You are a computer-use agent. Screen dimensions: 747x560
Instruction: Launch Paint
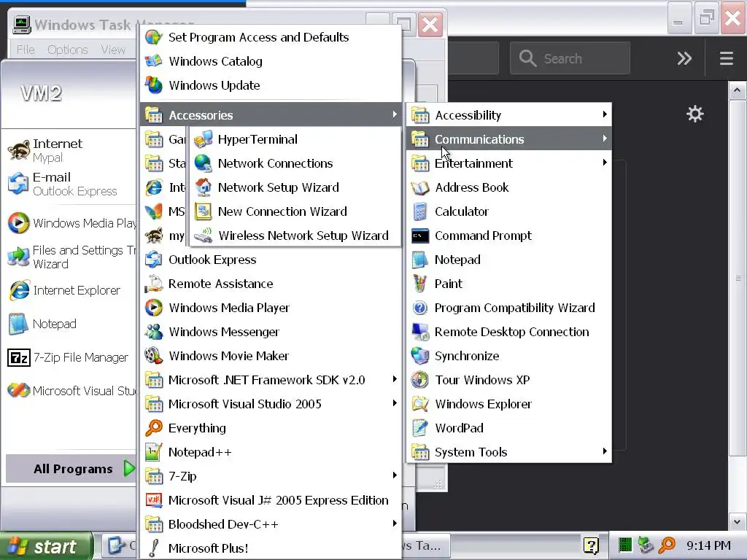point(508,284)
